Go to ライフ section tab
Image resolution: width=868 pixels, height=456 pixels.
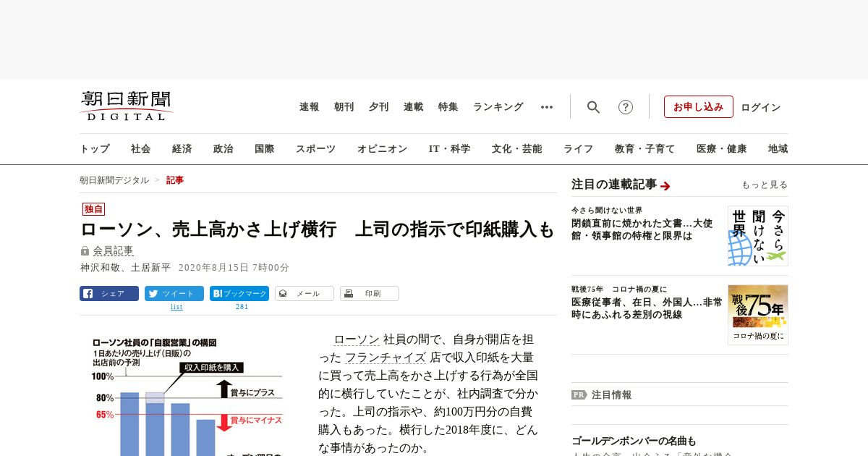(579, 149)
